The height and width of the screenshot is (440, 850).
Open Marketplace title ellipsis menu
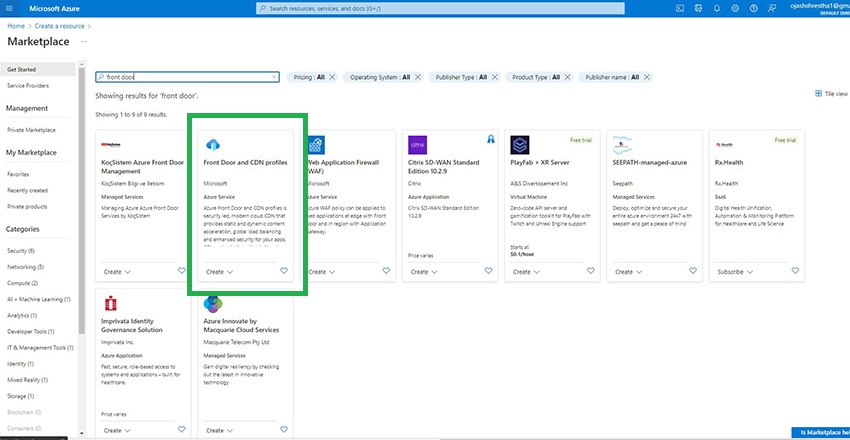tap(83, 42)
